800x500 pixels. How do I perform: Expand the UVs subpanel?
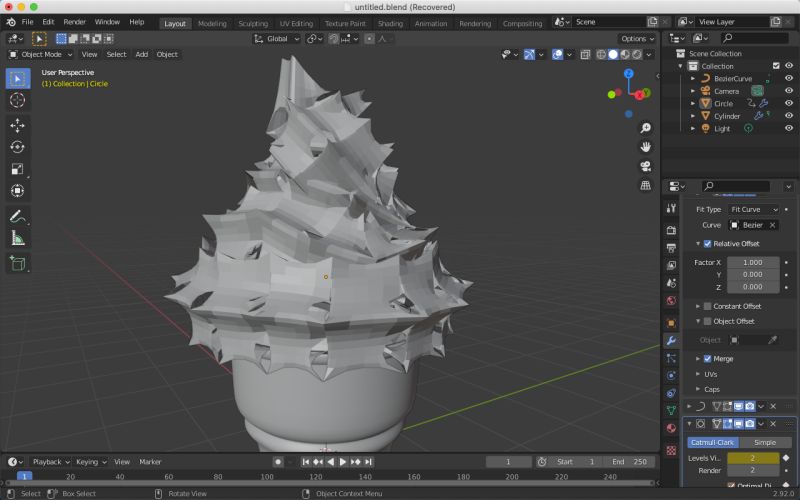(x=698, y=374)
